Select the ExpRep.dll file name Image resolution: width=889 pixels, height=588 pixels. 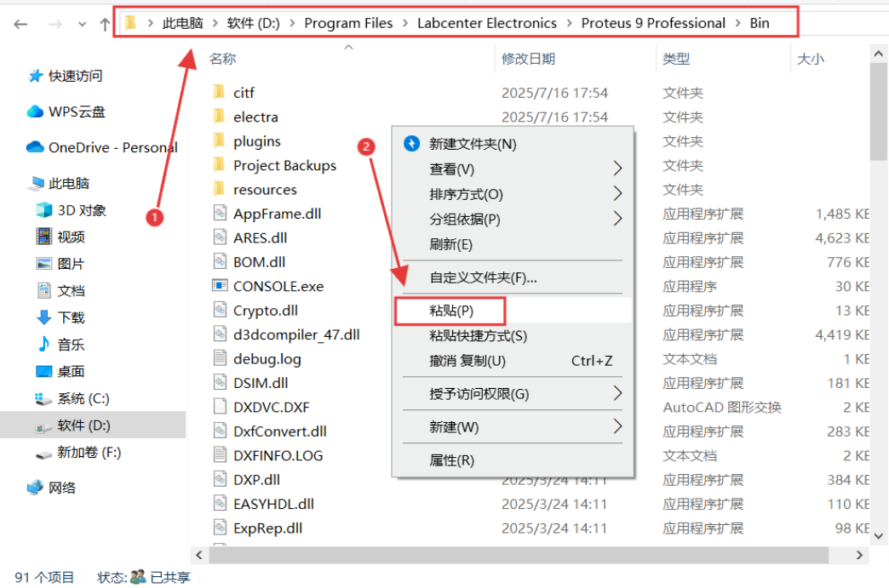(x=267, y=528)
